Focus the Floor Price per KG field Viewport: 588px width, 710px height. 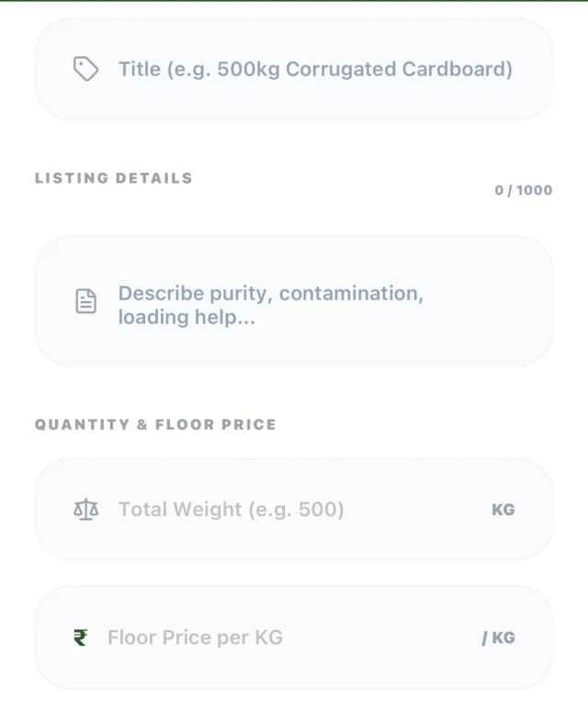(x=294, y=637)
